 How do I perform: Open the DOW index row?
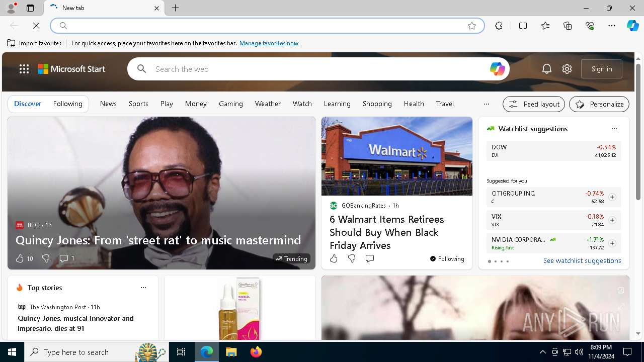point(553,151)
